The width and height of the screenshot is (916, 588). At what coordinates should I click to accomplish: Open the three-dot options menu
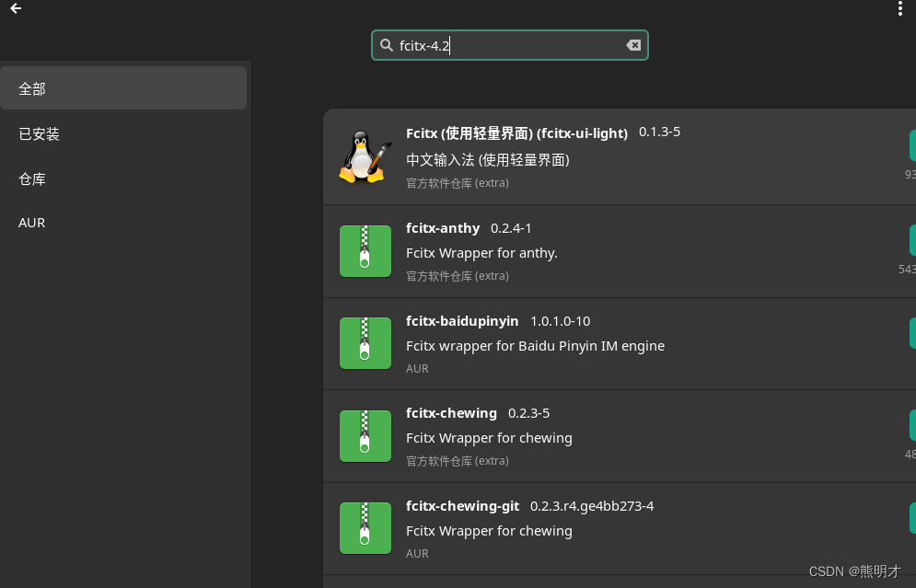tap(899, 8)
